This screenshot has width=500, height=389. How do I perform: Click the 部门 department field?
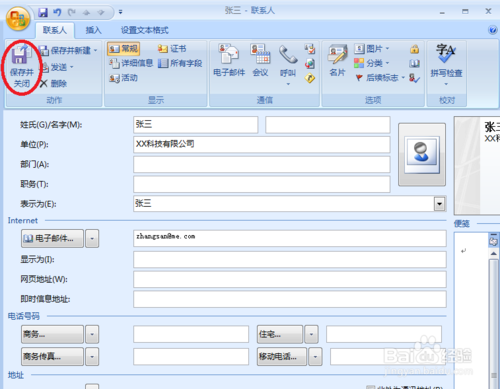point(262,164)
